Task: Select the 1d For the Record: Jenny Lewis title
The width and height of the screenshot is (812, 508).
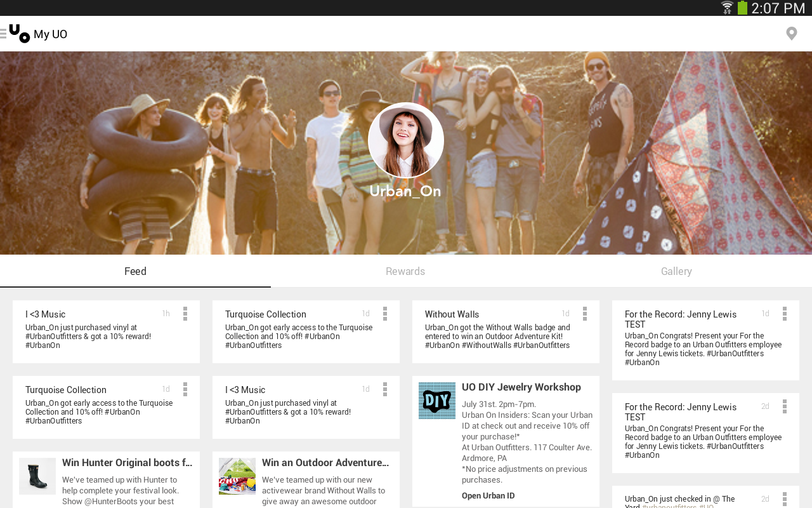Action: (x=681, y=319)
